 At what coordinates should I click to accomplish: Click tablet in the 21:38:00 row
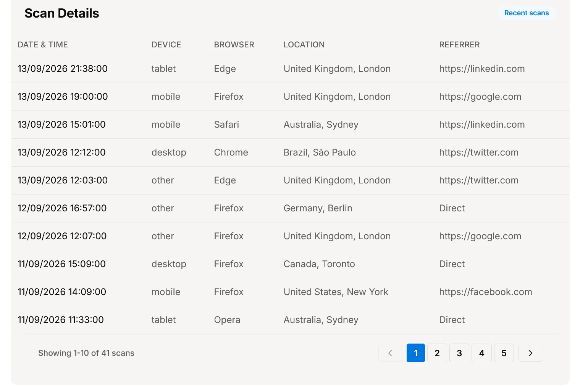click(x=163, y=69)
